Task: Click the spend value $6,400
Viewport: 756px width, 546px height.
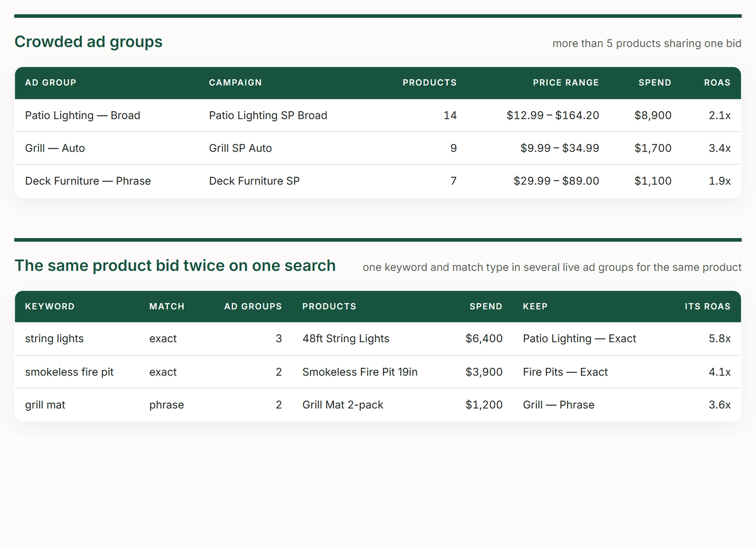Action: tap(484, 339)
